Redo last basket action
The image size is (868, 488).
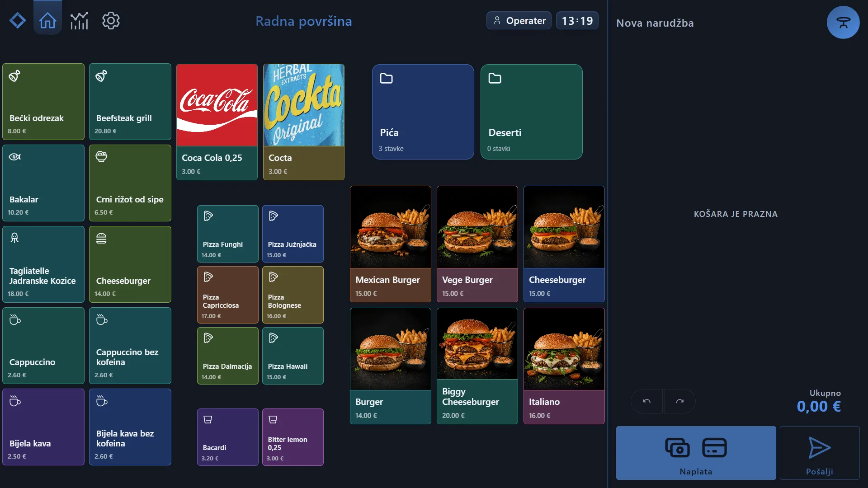[x=679, y=401]
